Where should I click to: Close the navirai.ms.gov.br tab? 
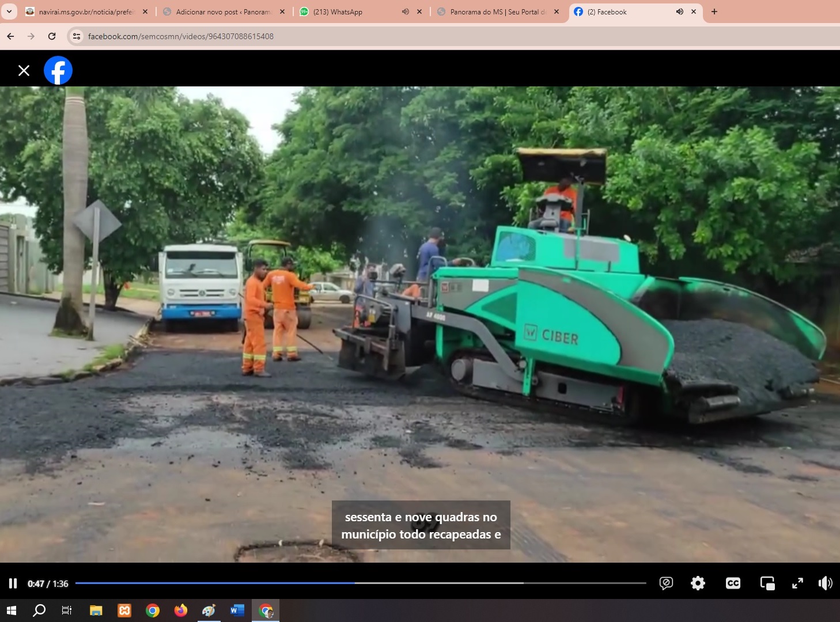coord(145,12)
